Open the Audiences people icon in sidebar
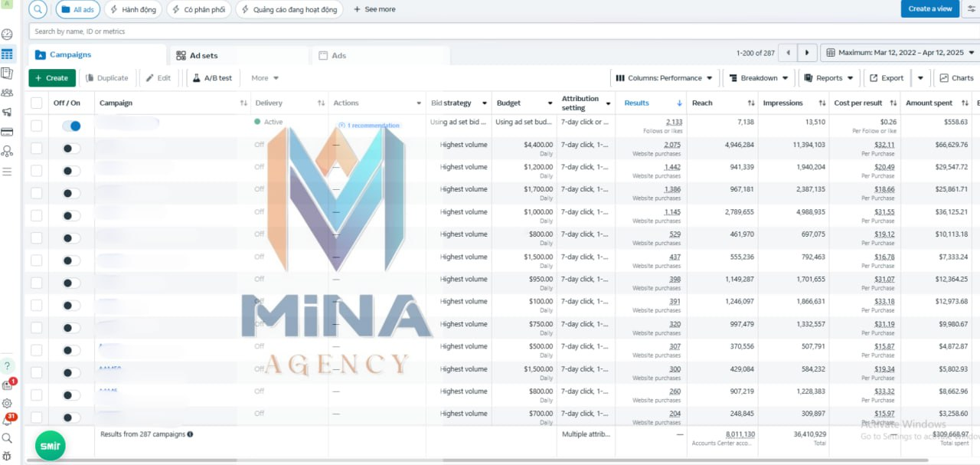The width and height of the screenshot is (980, 465). click(x=7, y=93)
